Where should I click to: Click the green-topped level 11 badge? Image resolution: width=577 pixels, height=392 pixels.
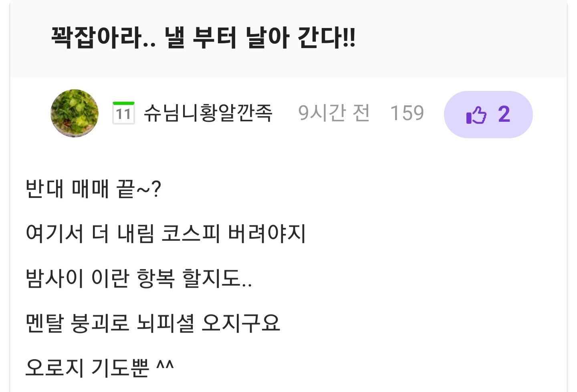pos(123,113)
